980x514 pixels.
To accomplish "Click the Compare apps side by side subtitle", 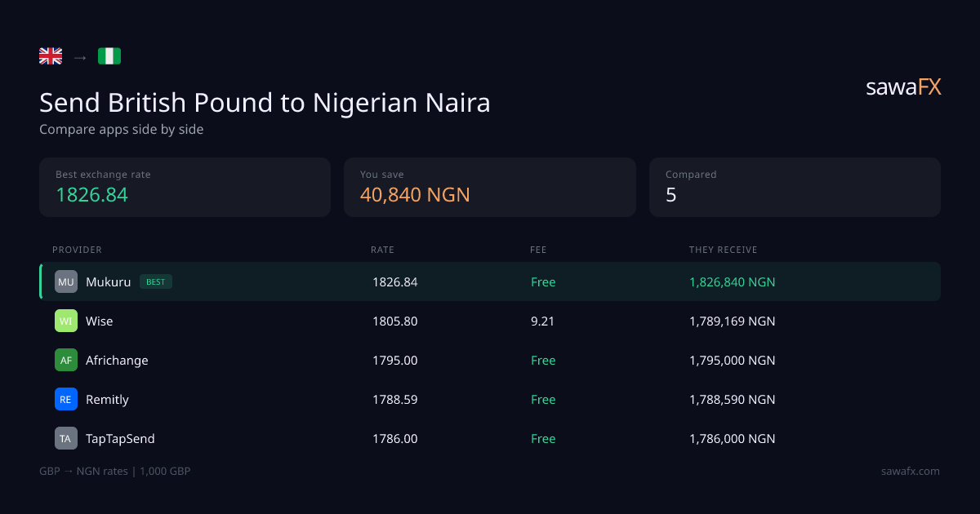I will coord(122,129).
